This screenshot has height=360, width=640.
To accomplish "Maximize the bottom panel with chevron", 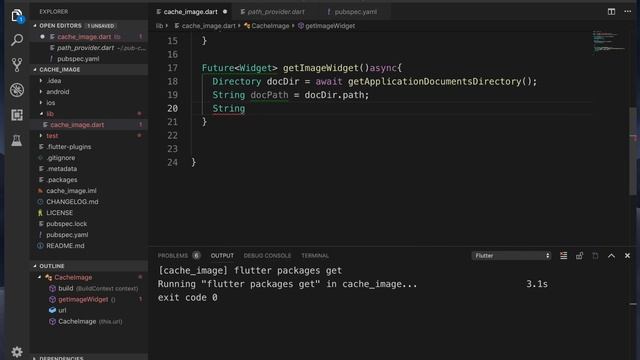I will click(611, 256).
